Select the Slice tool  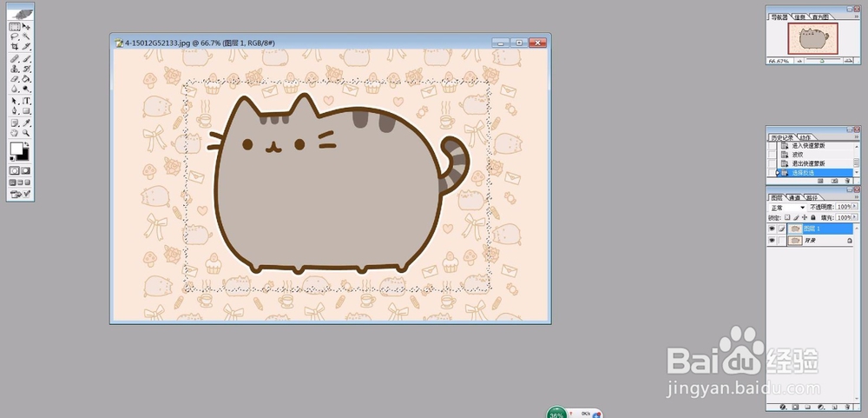tap(26, 46)
